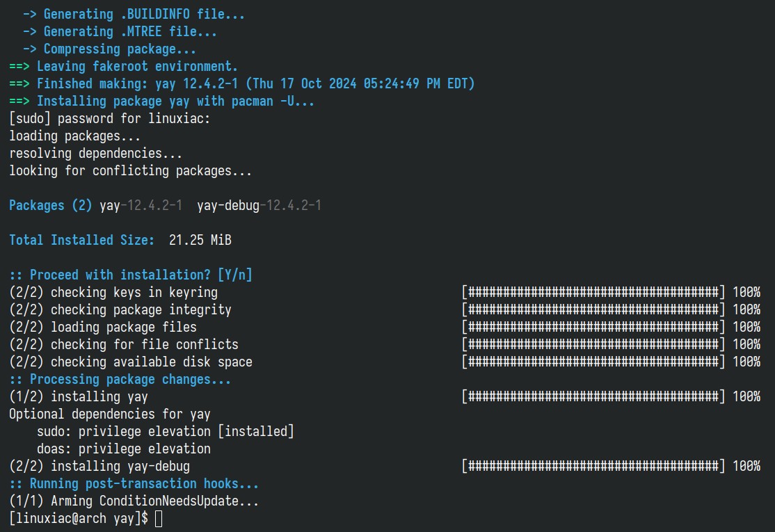The height and width of the screenshot is (532, 775).
Task: Click the 'checking package integrity' line
Action: (120, 309)
